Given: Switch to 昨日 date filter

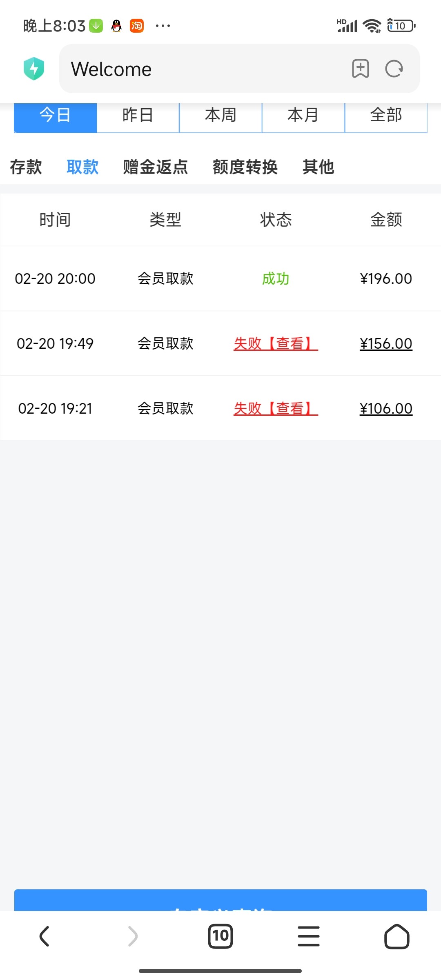Looking at the screenshot, I should point(138,116).
